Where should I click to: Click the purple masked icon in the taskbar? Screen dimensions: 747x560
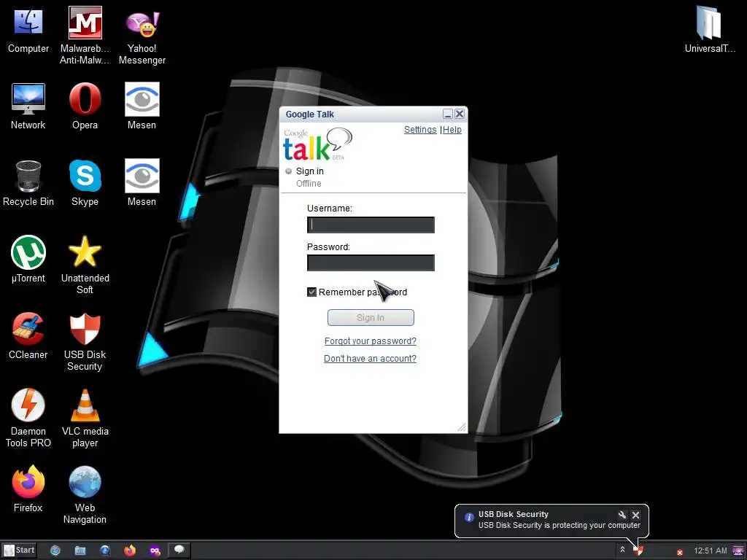click(155, 551)
